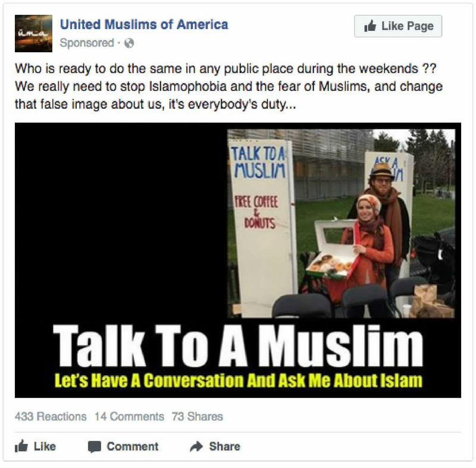Click the large Talk To A Muslim headline
Screen dimensions: 476x468
coord(237,345)
